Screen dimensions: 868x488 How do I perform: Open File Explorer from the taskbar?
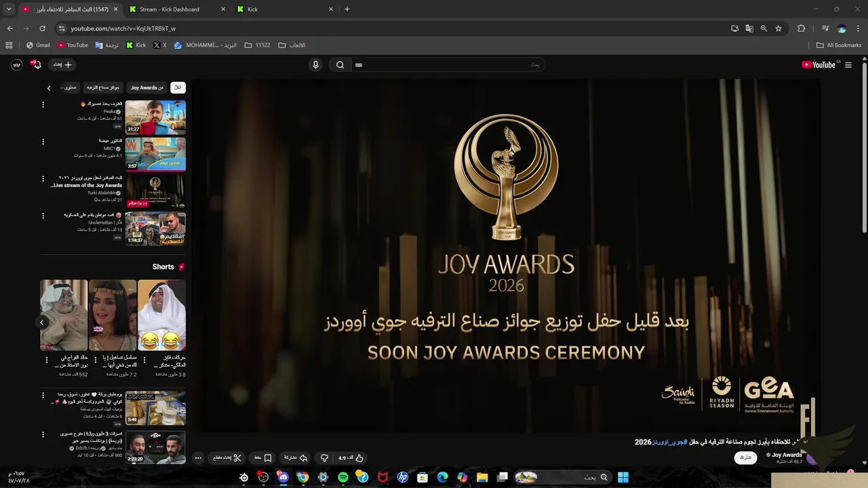482,477
